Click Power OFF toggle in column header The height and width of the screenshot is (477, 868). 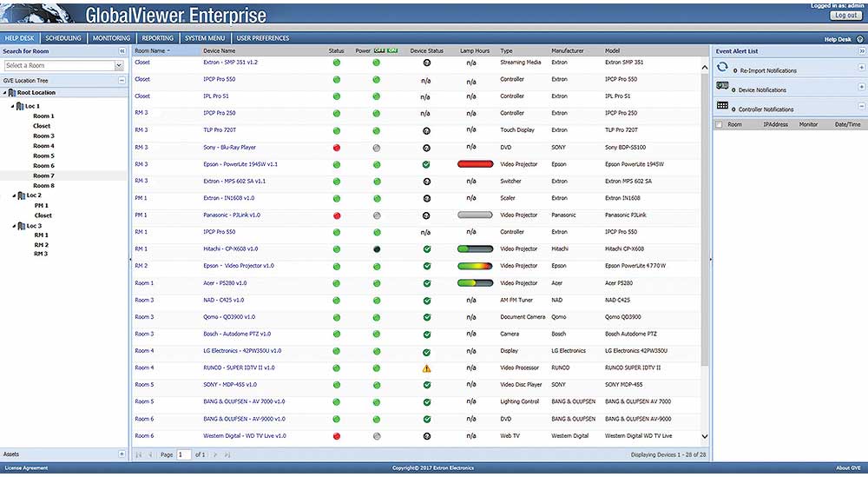point(379,50)
